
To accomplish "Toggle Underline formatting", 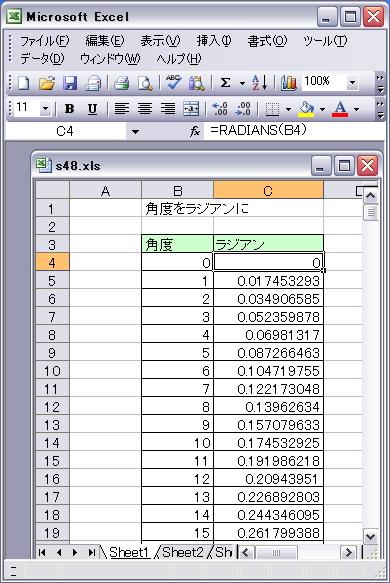I will click(x=92, y=109).
